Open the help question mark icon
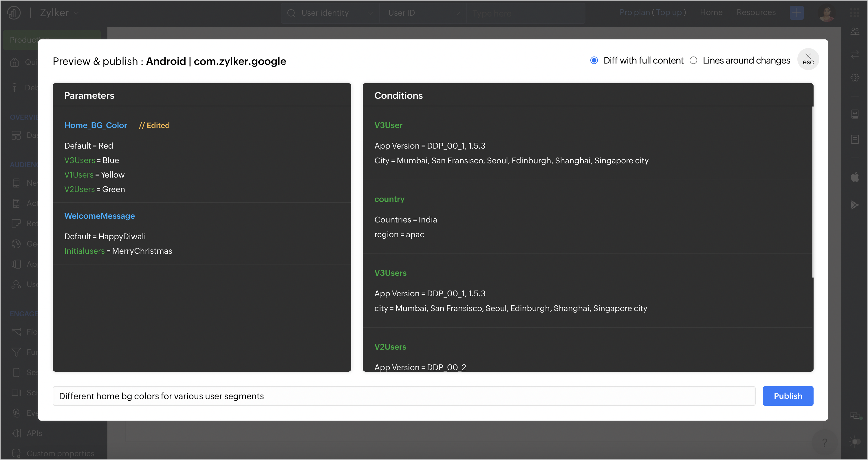The height and width of the screenshot is (460, 868). point(825,442)
